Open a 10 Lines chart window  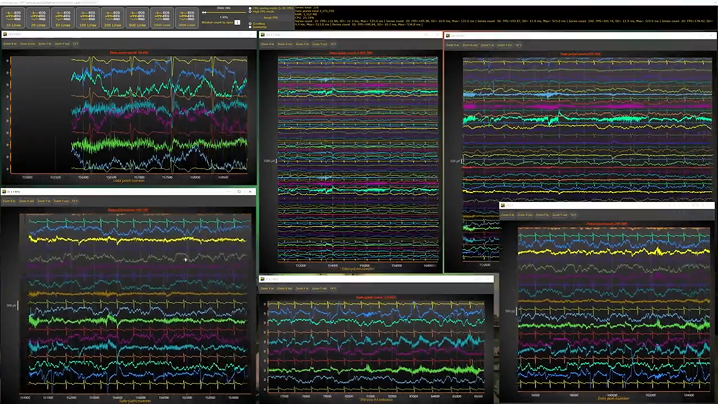(15, 16)
